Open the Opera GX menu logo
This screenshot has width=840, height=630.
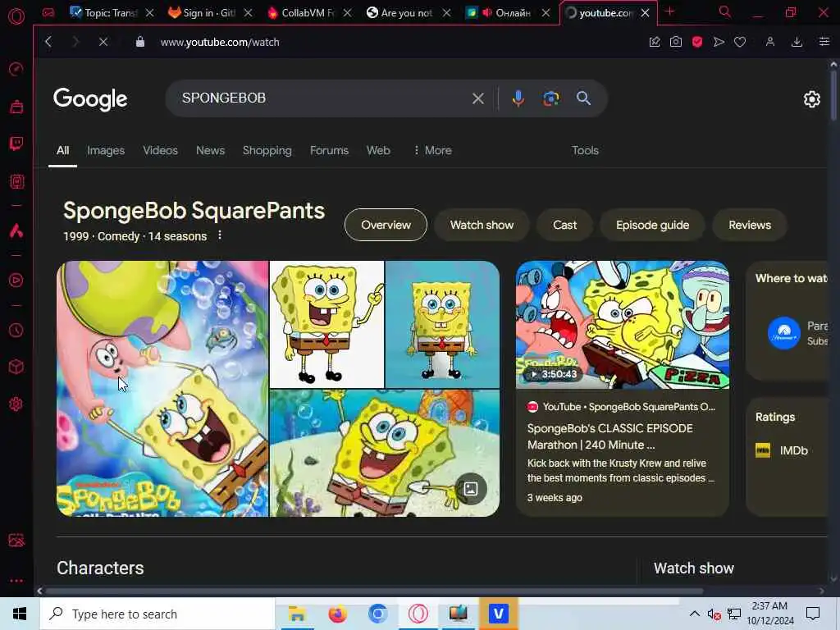(16, 16)
